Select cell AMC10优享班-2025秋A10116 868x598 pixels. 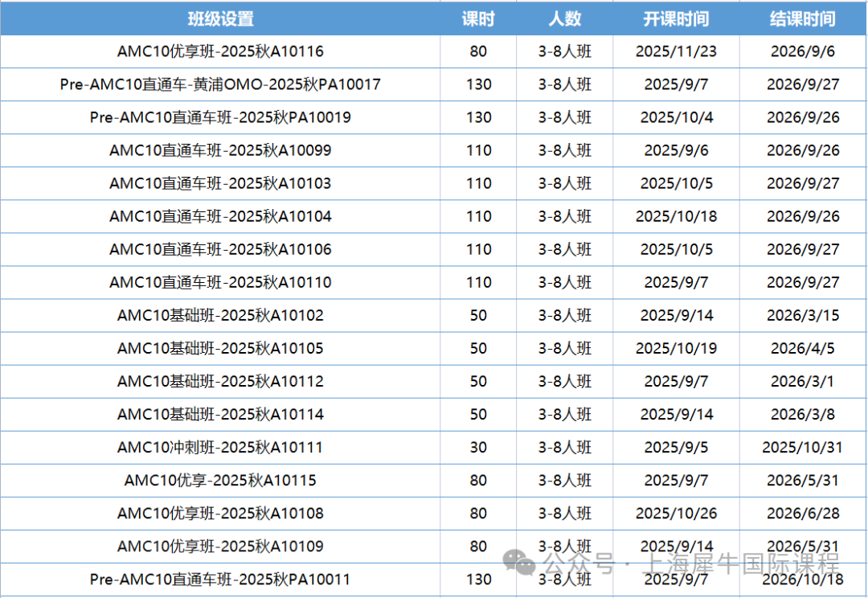(x=220, y=51)
